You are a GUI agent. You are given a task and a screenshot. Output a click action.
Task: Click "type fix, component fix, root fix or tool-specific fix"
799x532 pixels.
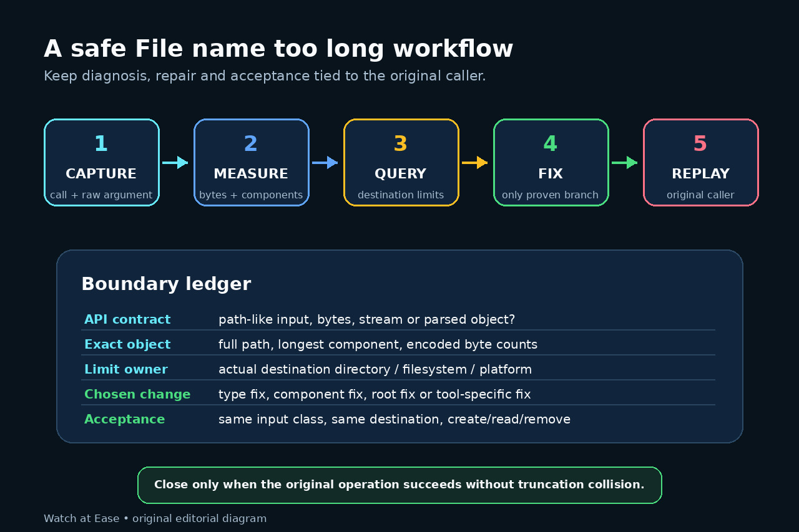tap(375, 394)
